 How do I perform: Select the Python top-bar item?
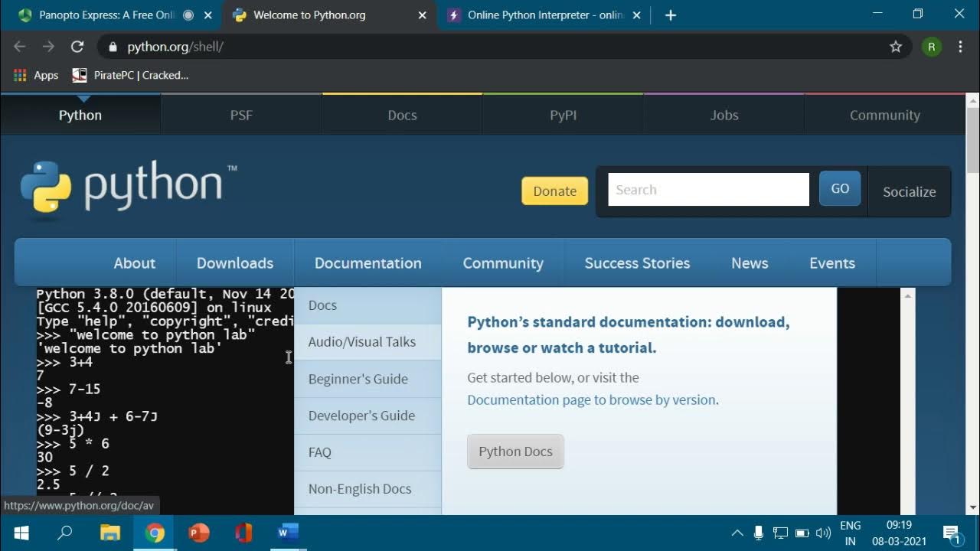(x=80, y=115)
